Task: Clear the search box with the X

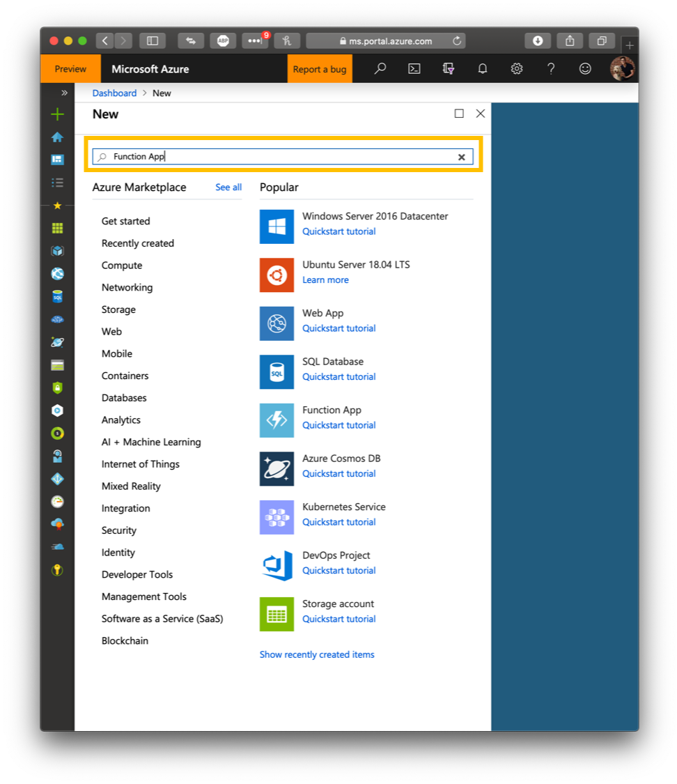Action: 462,157
